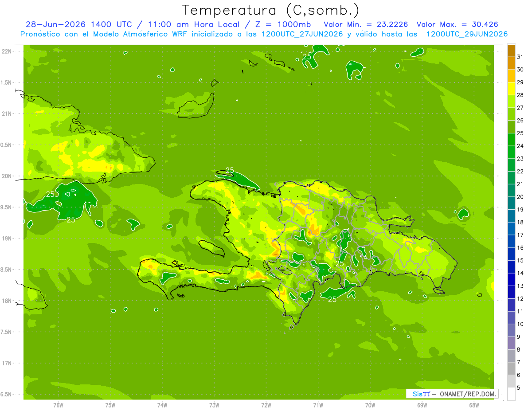Click the color bar label '30'
Viewport: 532px width, 411px height.
(520, 70)
